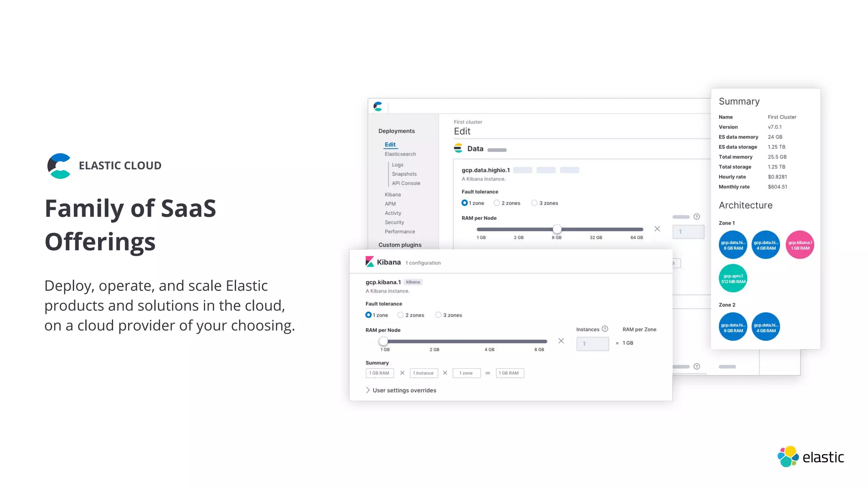Click the Kibana RAM per Node slider handle
868x488 pixels.
[x=383, y=341]
